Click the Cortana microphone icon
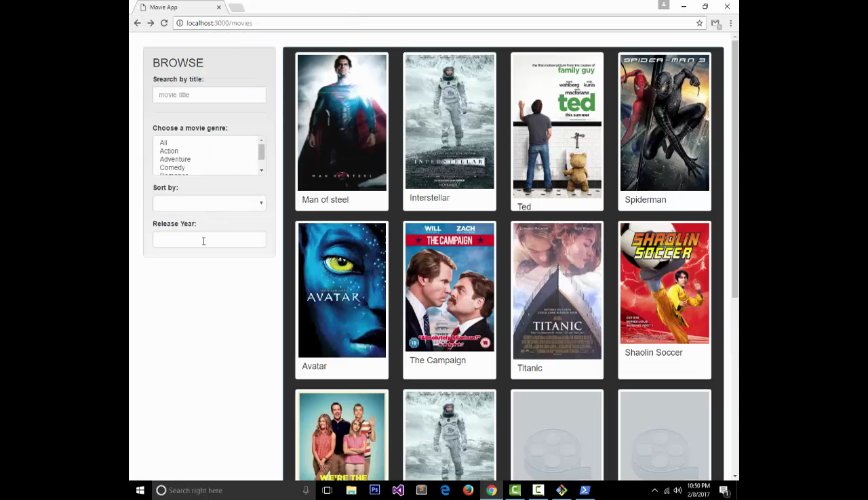 tap(306, 491)
